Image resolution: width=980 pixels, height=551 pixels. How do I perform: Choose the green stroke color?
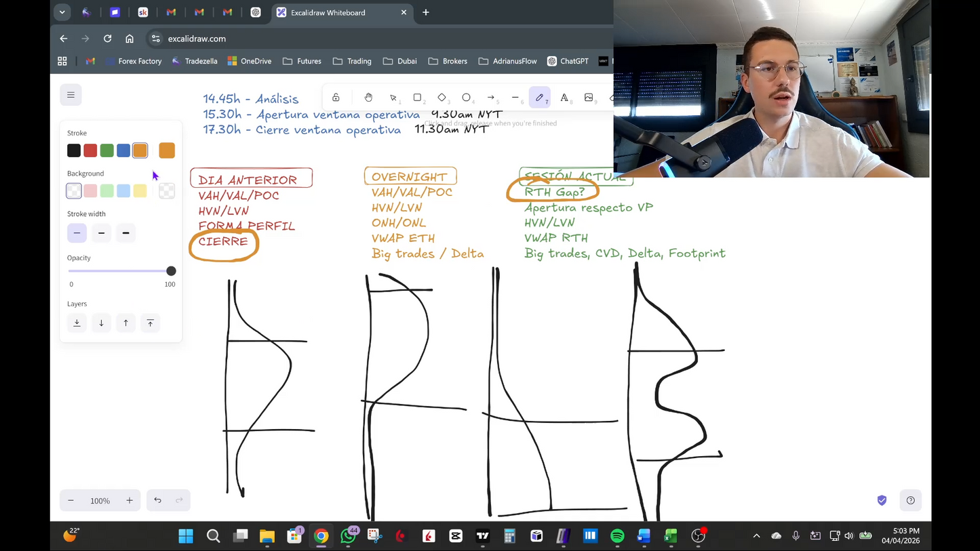[106, 150]
